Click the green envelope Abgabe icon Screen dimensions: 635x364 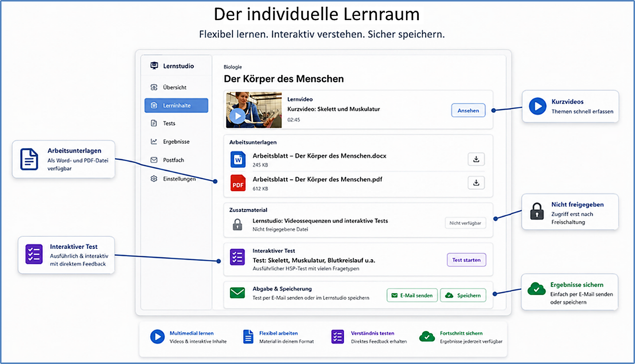237,293
